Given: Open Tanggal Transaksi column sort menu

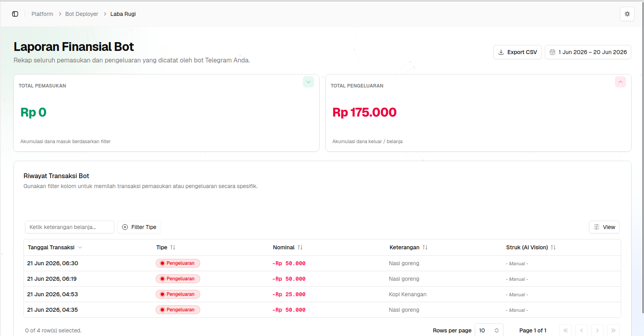Looking at the screenshot, I should coord(55,247).
